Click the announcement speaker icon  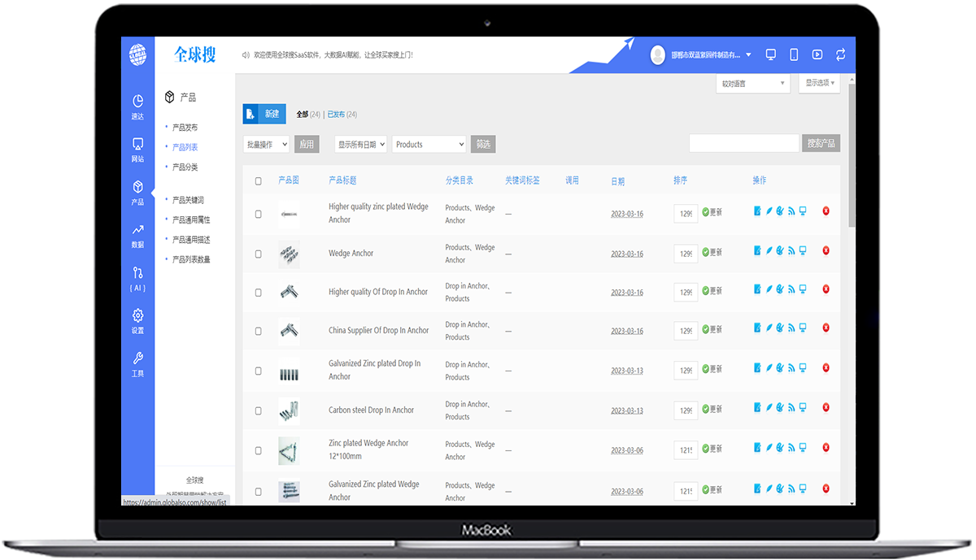[x=246, y=55]
